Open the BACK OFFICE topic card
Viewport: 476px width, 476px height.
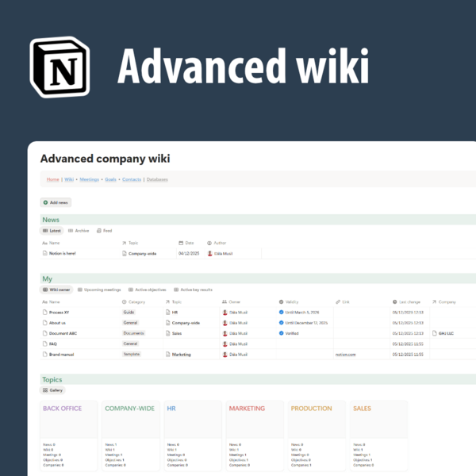click(x=68, y=436)
